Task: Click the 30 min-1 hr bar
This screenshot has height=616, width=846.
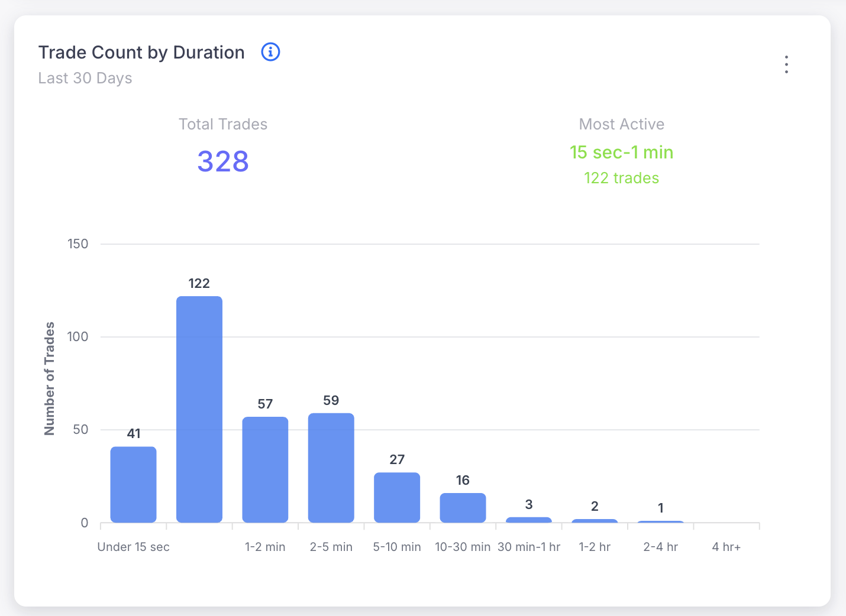Action: tap(529, 520)
